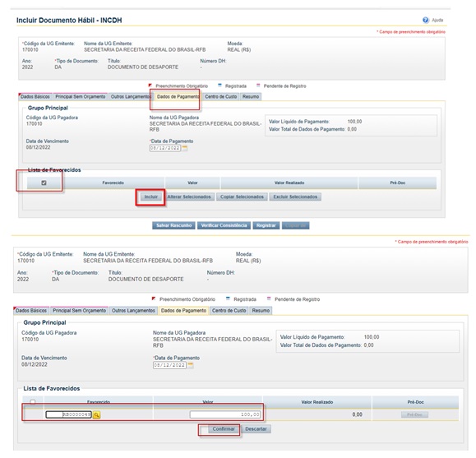Open the upper Centro de Custo tab

(x=220, y=96)
